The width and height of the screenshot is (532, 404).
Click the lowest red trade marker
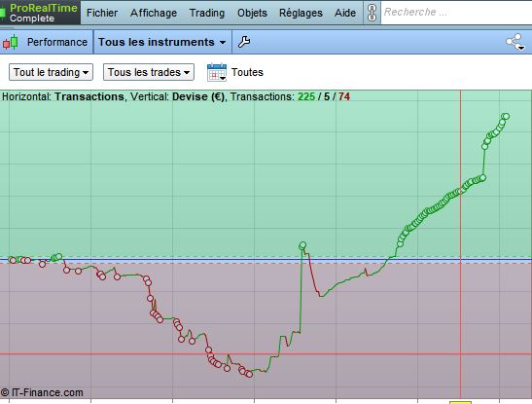[x=249, y=374]
